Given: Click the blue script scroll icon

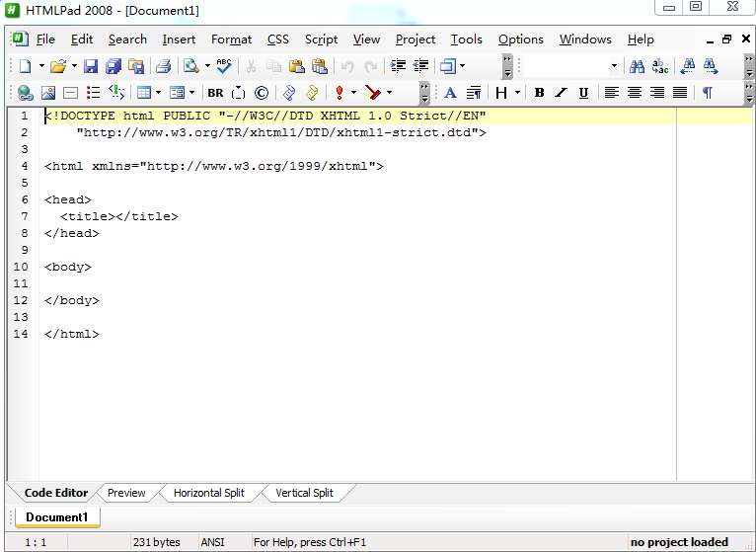Looking at the screenshot, I should pos(289,93).
